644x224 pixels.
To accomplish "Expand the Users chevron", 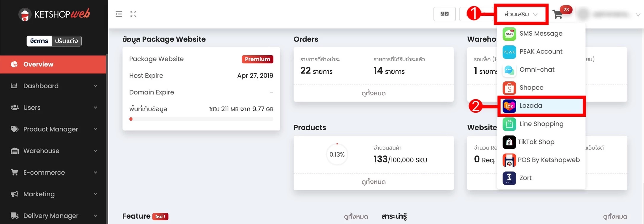I will click(95, 108).
